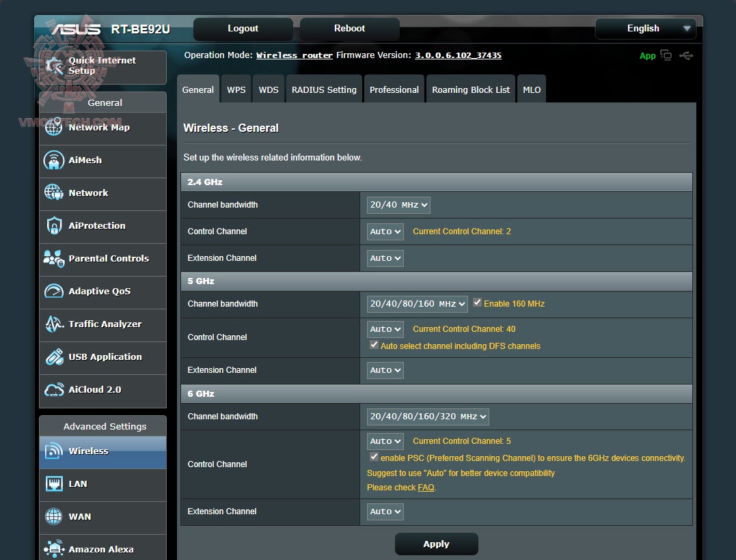Click the Wireless signal icon
The width and height of the screenshot is (736, 560).
[53, 451]
